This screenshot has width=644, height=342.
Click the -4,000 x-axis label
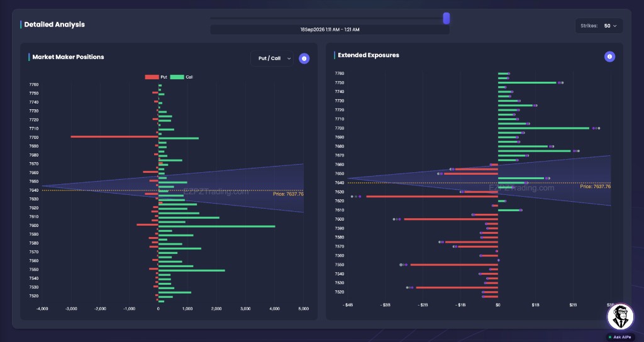pos(42,309)
